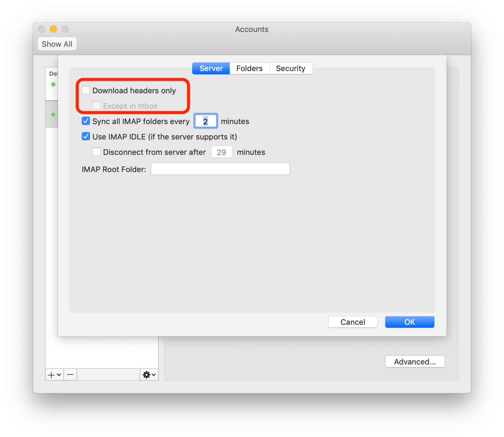Screen dimensions: 504x437
Task: Check Disconnect from server after
Action: point(96,152)
